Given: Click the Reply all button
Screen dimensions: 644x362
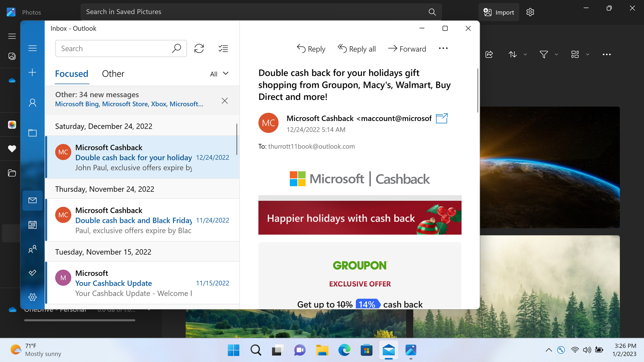Looking at the screenshot, I should pyautogui.click(x=357, y=49).
